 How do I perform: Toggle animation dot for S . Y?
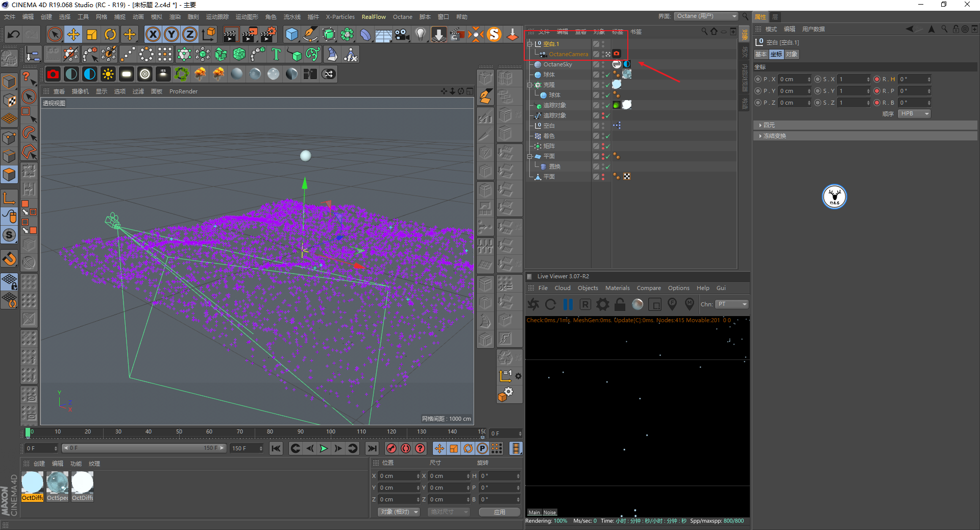[x=818, y=91]
